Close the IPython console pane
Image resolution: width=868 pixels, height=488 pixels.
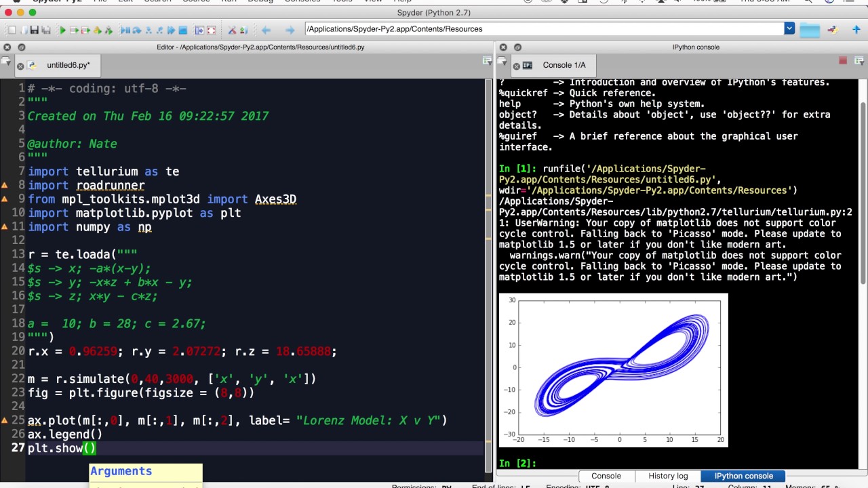[x=502, y=47]
